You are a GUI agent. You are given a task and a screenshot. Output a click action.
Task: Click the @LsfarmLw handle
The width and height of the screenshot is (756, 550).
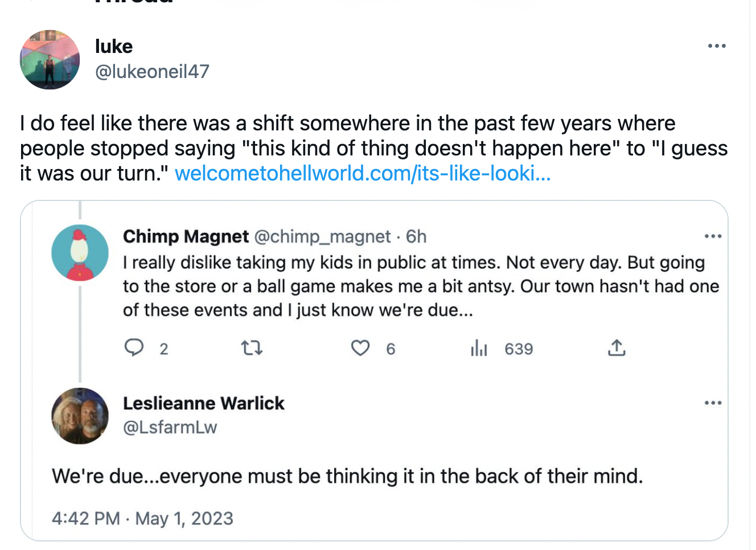[x=170, y=427]
